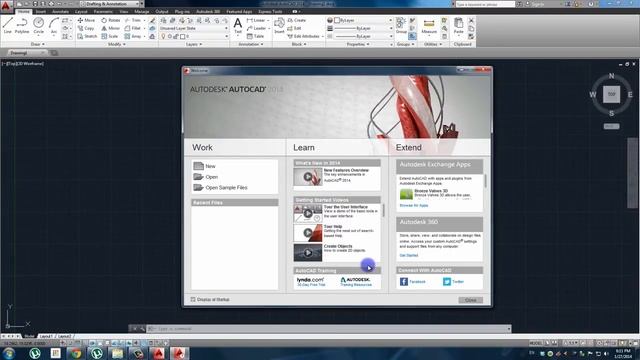640x360 pixels.
Task: Select the multiline Text tool
Action: (238, 25)
